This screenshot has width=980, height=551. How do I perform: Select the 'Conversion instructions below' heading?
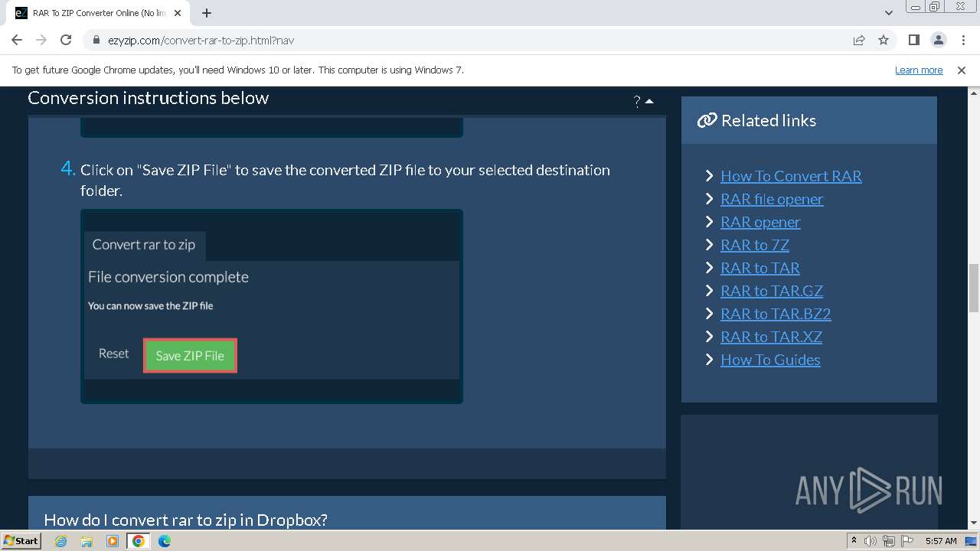click(149, 98)
